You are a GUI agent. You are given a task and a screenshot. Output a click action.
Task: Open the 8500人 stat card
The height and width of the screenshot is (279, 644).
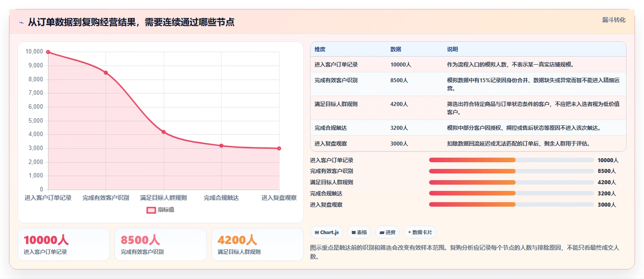161,244
